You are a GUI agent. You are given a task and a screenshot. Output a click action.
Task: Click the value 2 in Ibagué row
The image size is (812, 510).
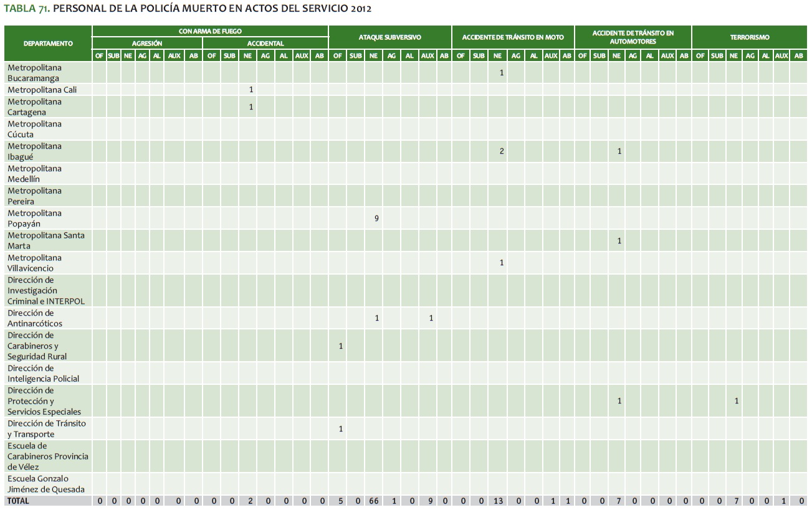(501, 151)
